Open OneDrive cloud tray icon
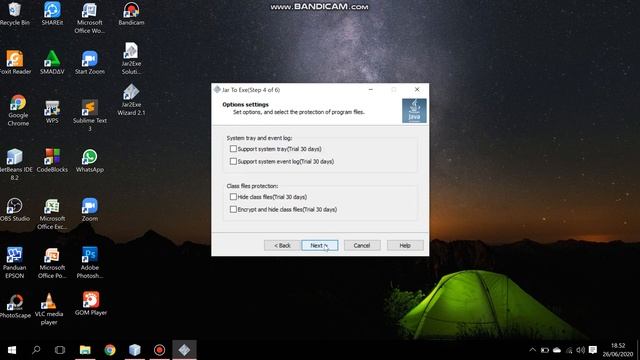Viewport: 640px width, 360px height. [x=557, y=350]
